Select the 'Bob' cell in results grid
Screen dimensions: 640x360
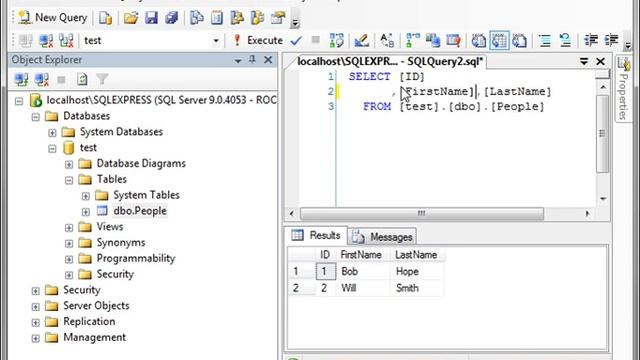(x=363, y=271)
